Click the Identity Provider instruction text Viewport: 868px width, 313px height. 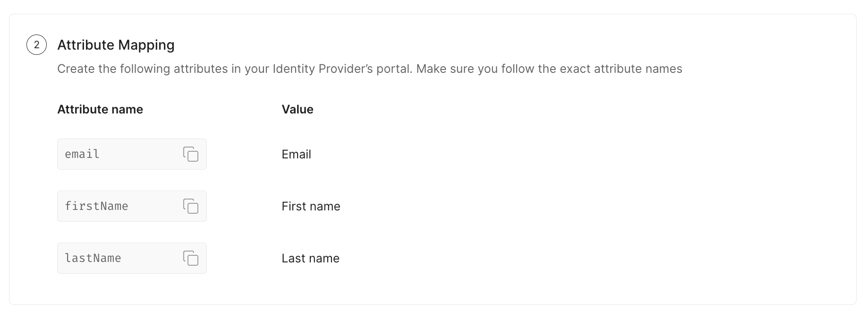click(370, 69)
